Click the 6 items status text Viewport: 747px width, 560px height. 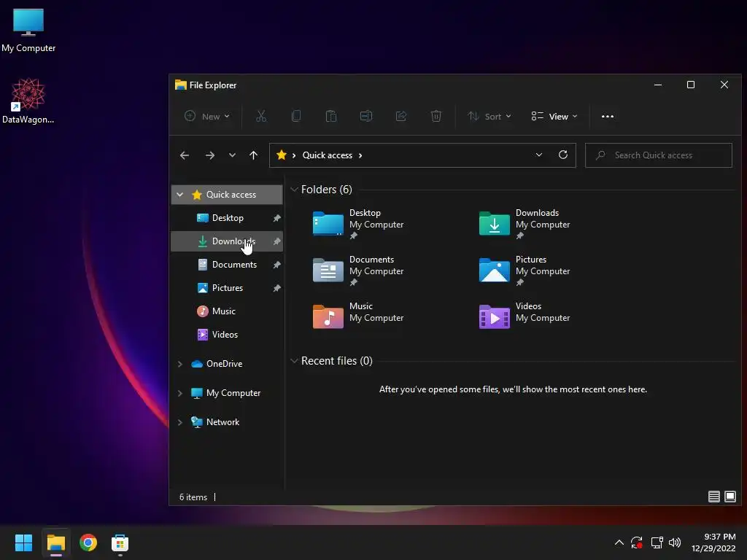pos(193,497)
